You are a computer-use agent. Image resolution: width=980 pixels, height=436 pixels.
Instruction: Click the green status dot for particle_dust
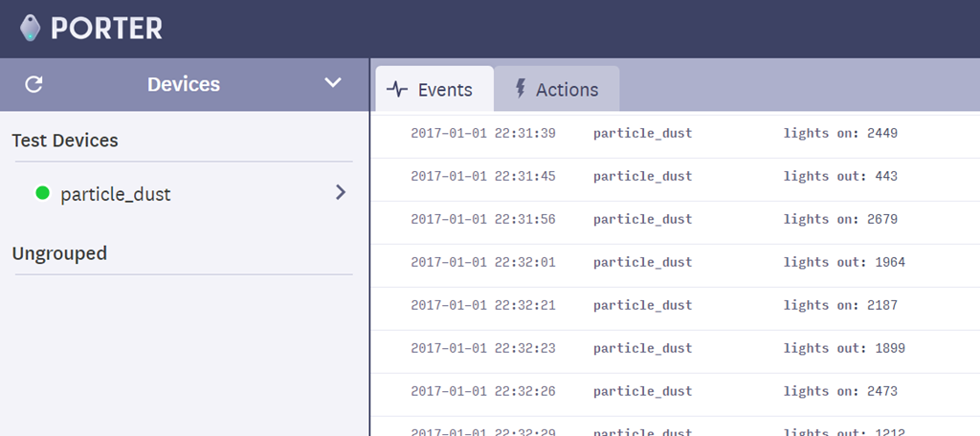(42, 193)
